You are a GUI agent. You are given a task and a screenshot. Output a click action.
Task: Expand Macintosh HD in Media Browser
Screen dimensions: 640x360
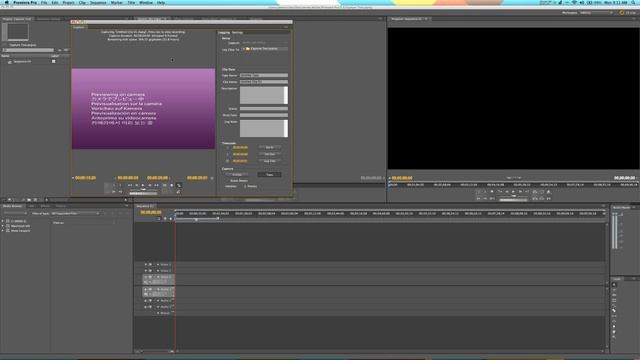click(x=3, y=226)
